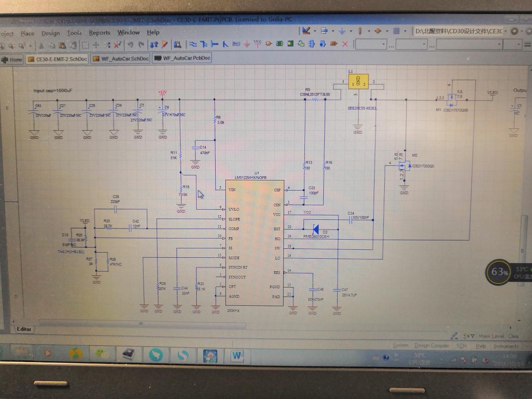This screenshot has height=399, width=532.
Task: Open the digital devices dropdown arrow
Action: tap(369, 31)
